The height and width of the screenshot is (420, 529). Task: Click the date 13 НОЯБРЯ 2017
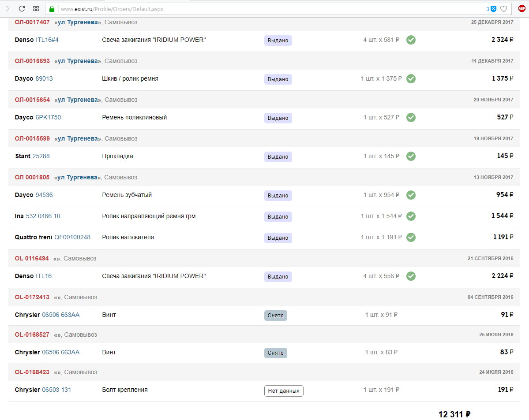pyautogui.click(x=493, y=177)
